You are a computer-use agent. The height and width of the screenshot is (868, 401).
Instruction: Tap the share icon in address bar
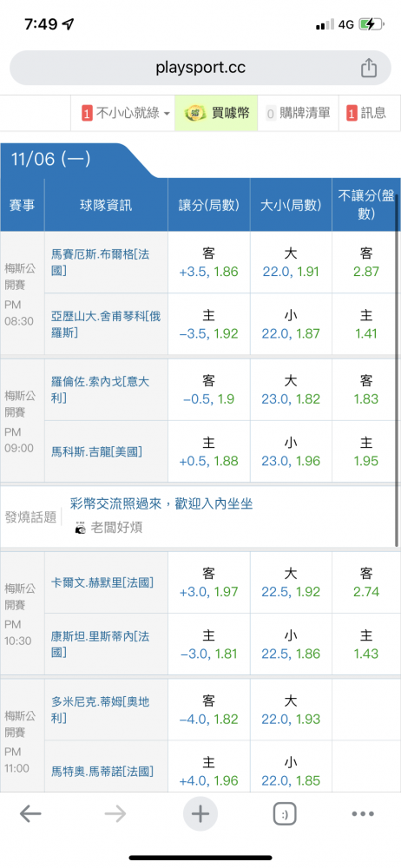(369, 68)
